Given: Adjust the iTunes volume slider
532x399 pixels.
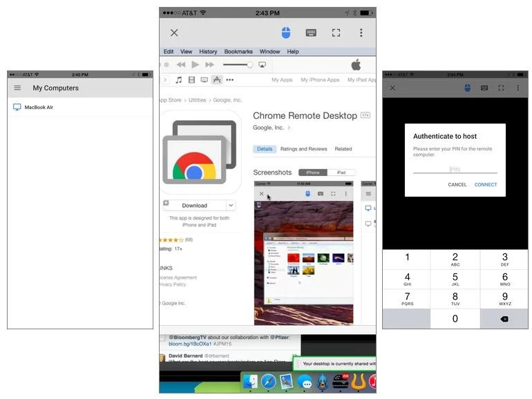Looking at the screenshot, I should [238, 64].
